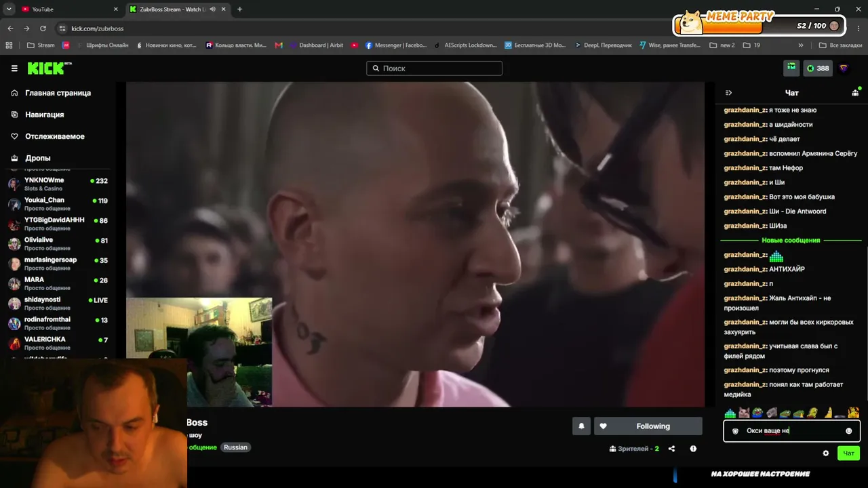Insert the green pyramid emote from quick bar

[730, 413]
